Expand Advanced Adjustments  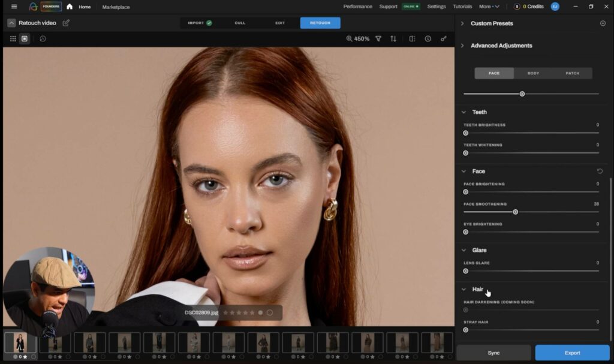[x=462, y=45]
